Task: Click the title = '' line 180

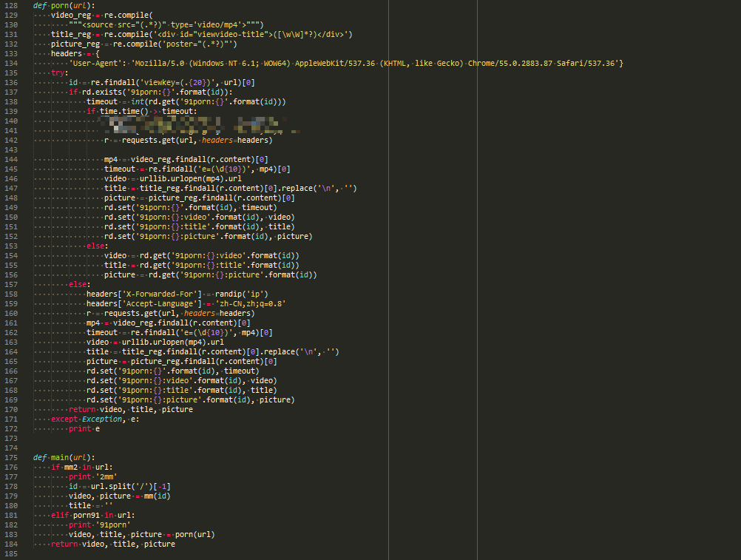Action: (91, 506)
